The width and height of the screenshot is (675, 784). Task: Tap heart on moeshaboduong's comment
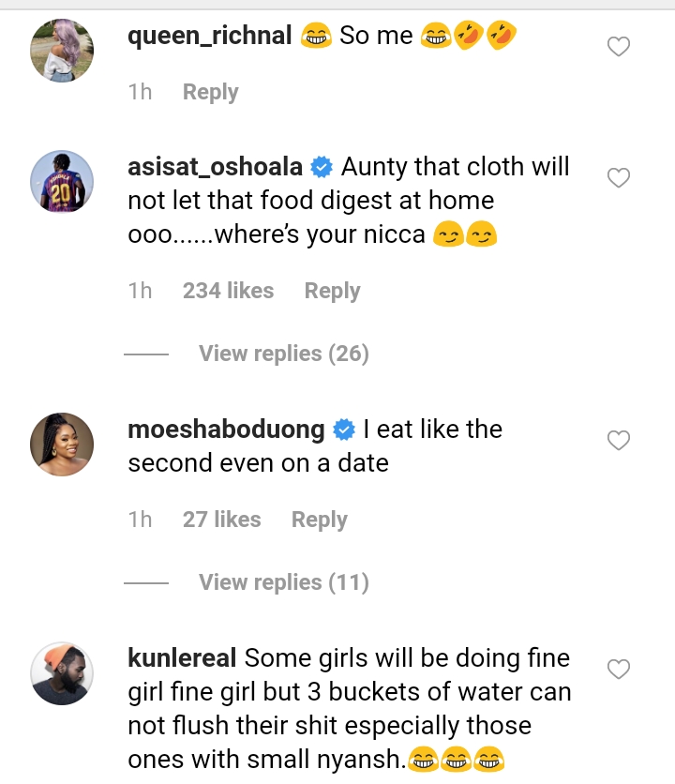(x=619, y=440)
